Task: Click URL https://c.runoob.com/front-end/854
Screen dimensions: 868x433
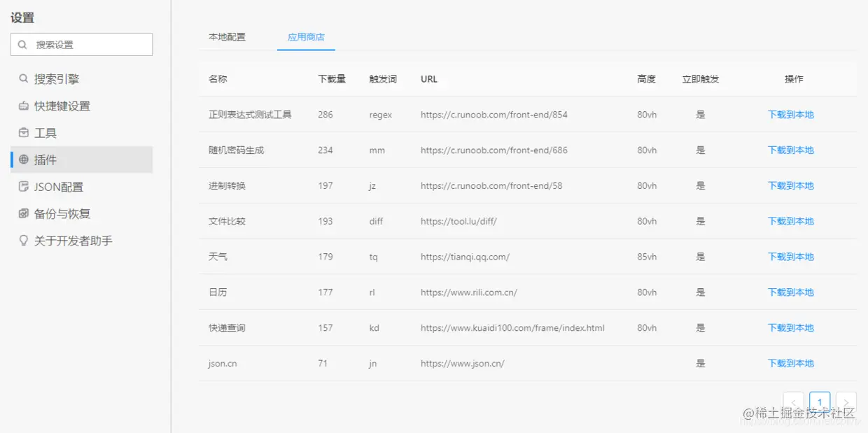Action: point(494,115)
